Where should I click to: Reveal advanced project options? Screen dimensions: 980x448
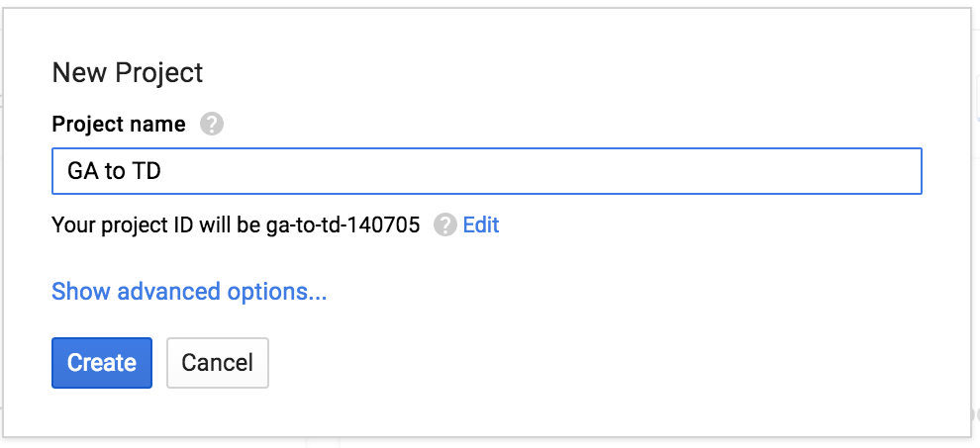tap(189, 292)
